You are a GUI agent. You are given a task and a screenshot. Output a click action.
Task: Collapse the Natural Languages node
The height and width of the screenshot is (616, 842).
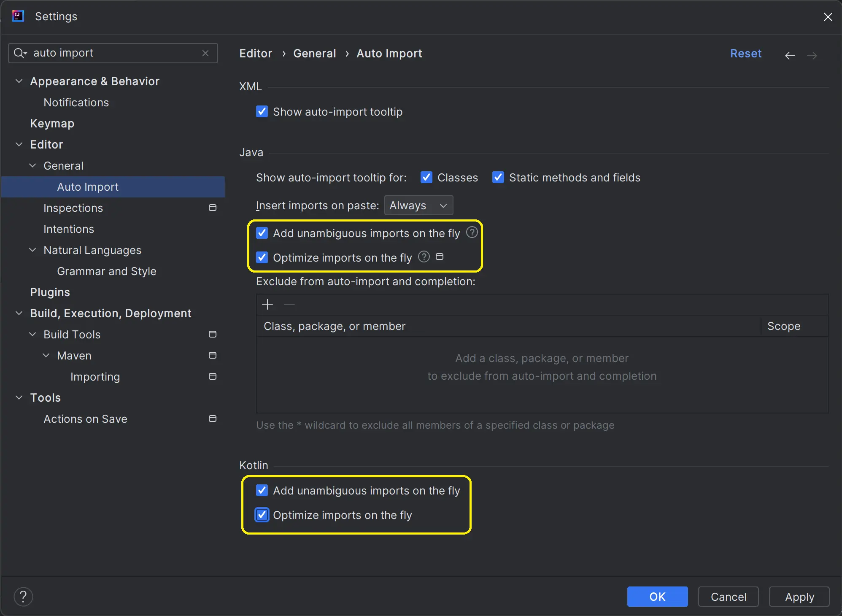(x=32, y=250)
